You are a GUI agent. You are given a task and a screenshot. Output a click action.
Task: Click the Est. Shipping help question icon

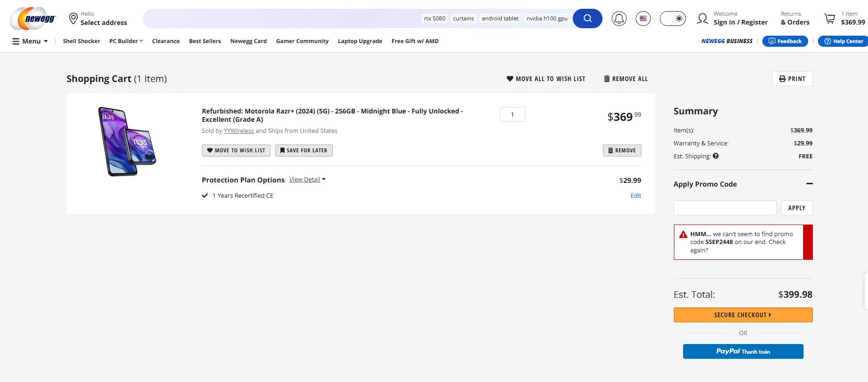(x=716, y=156)
